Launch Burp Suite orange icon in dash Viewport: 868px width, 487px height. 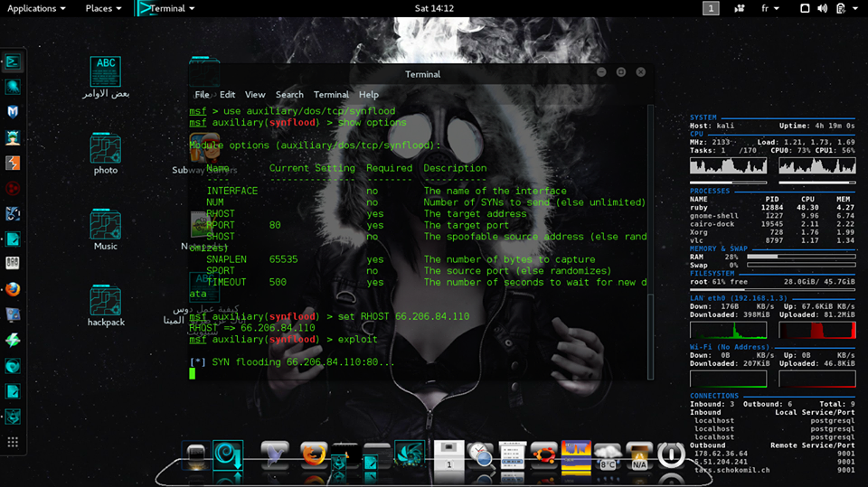click(12, 163)
